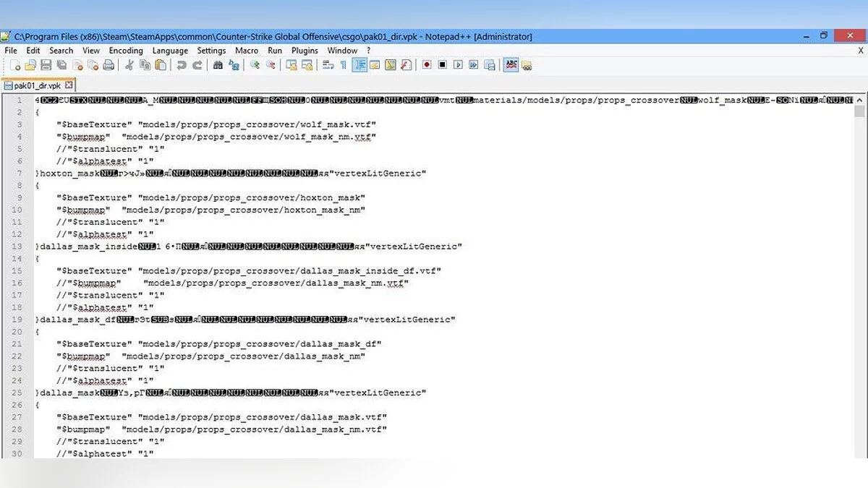Open the Language menu

click(x=170, y=51)
